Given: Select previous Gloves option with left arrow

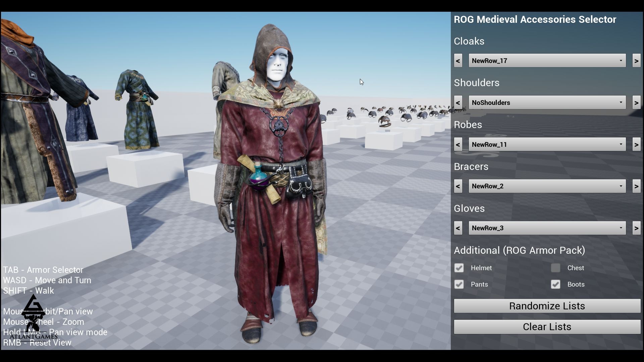Looking at the screenshot, I should coord(458,228).
